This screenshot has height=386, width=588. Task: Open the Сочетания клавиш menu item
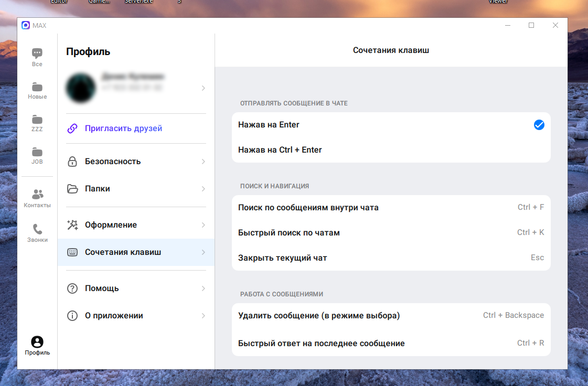[123, 252]
